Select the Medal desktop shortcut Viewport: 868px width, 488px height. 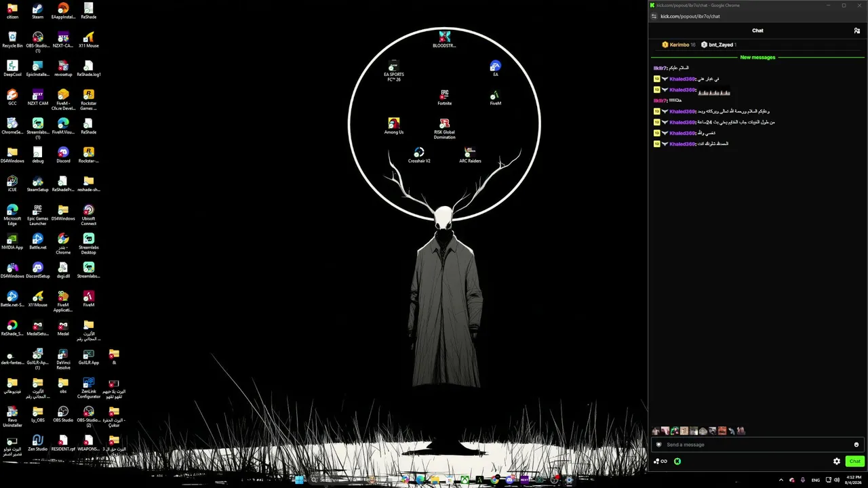pos(63,327)
